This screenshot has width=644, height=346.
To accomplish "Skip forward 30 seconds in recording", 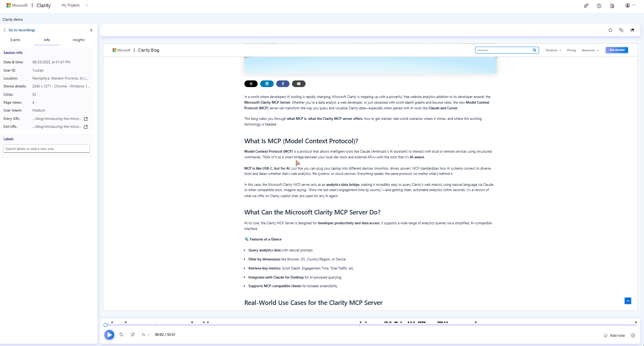I will click(x=132, y=335).
